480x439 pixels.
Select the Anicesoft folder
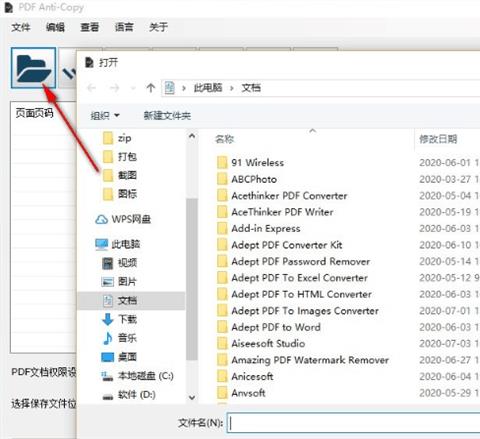[245, 377]
